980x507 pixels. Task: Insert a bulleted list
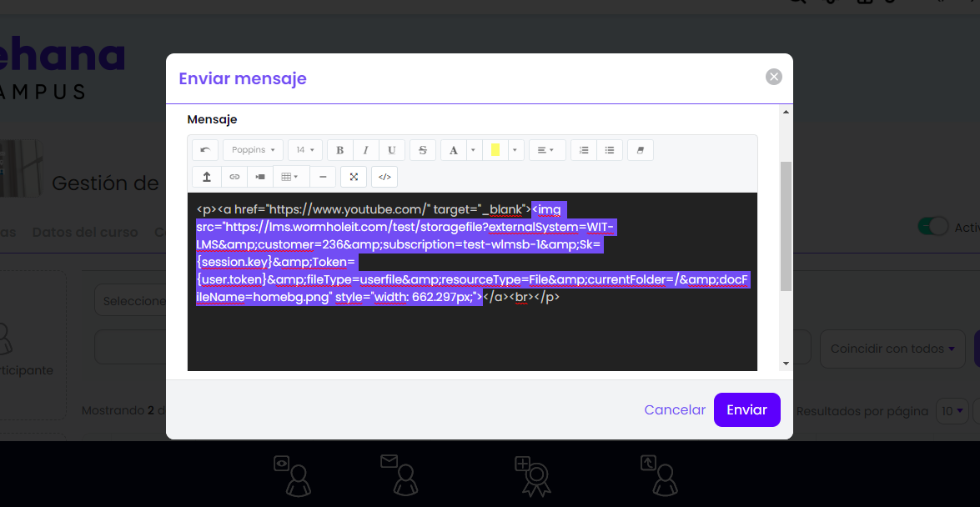click(610, 150)
